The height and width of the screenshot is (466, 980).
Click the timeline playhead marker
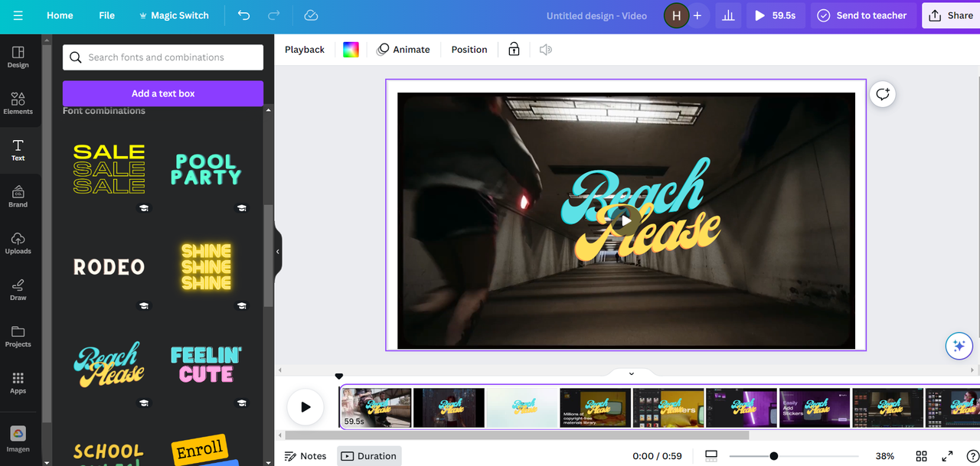(x=339, y=376)
